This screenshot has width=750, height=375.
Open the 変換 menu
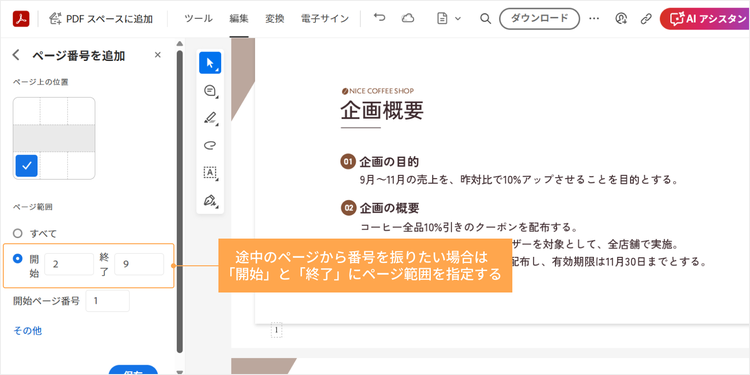point(275,19)
